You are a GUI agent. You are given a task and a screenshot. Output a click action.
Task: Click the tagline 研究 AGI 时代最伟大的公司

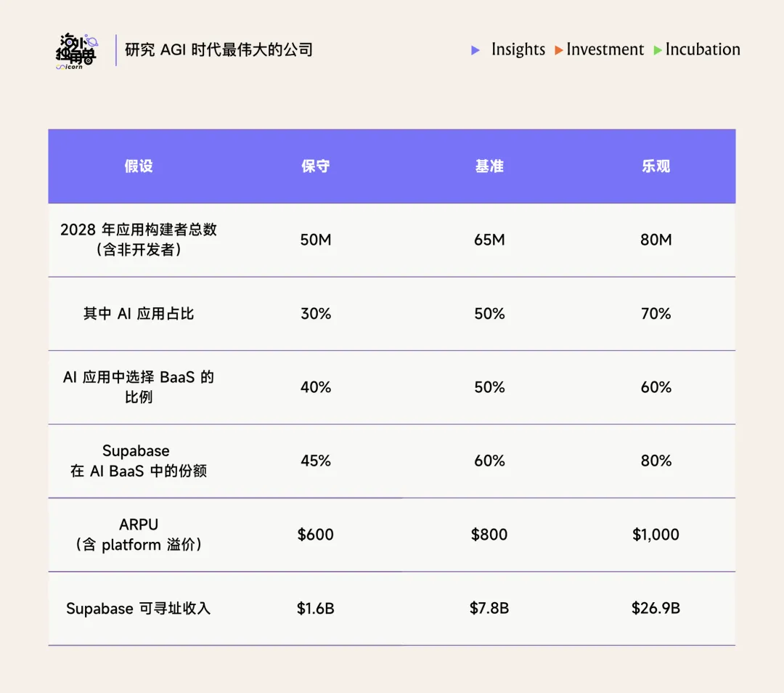point(219,49)
